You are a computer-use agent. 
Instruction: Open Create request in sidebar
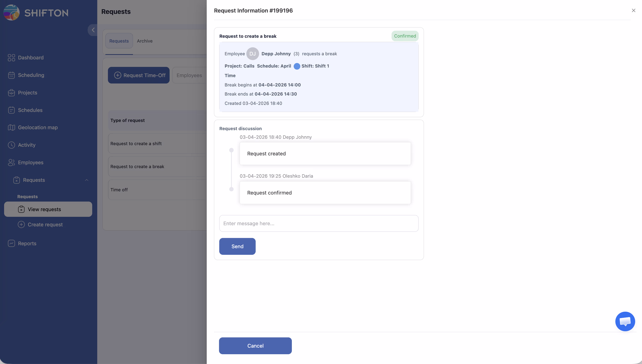pos(45,225)
